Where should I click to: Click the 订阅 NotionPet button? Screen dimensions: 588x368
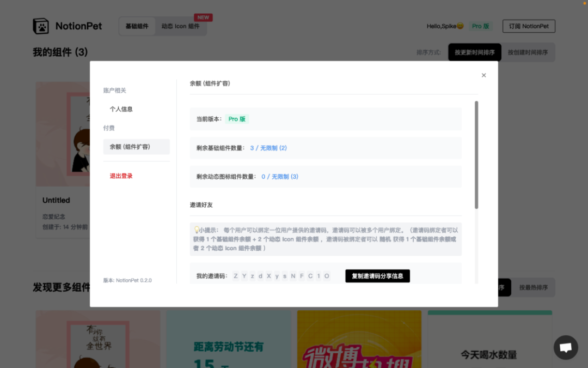[x=529, y=26]
